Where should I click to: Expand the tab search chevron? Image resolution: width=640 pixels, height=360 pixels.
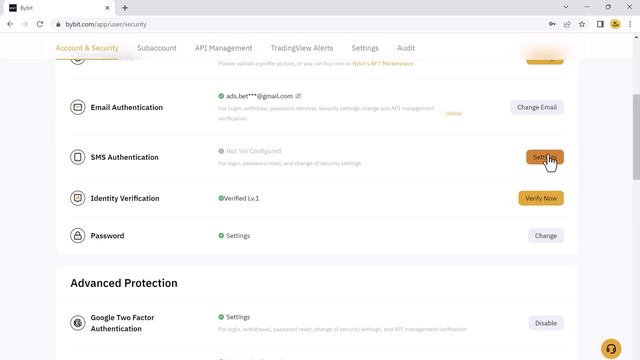pos(566,7)
